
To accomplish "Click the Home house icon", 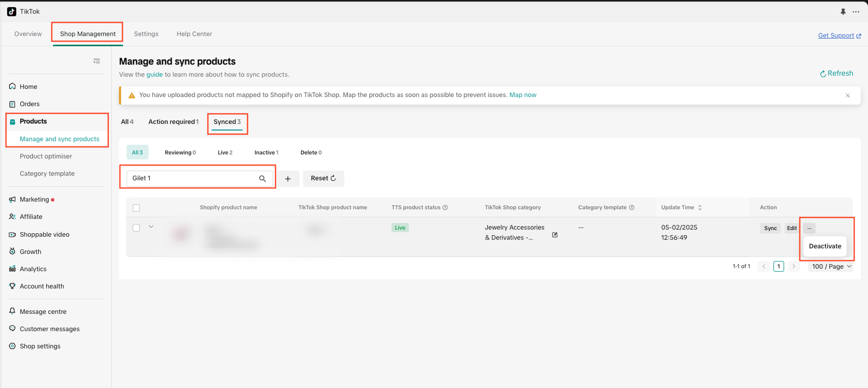I will tap(12, 86).
